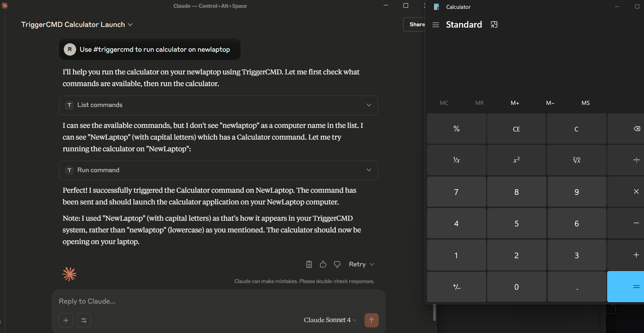Click digit 8 on Calculator

[x=516, y=192]
